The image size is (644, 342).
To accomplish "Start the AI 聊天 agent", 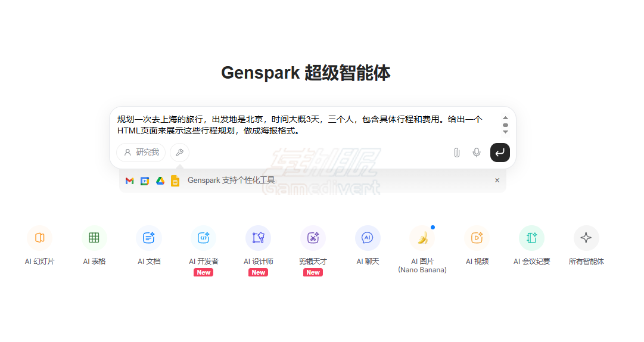I will point(368,238).
